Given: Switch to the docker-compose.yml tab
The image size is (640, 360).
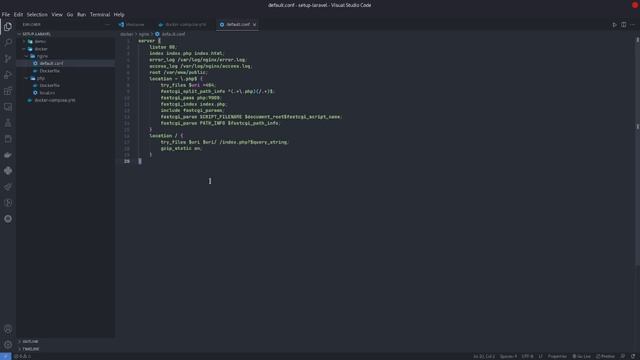Looking at the screenshot, I should pos(185,24).
